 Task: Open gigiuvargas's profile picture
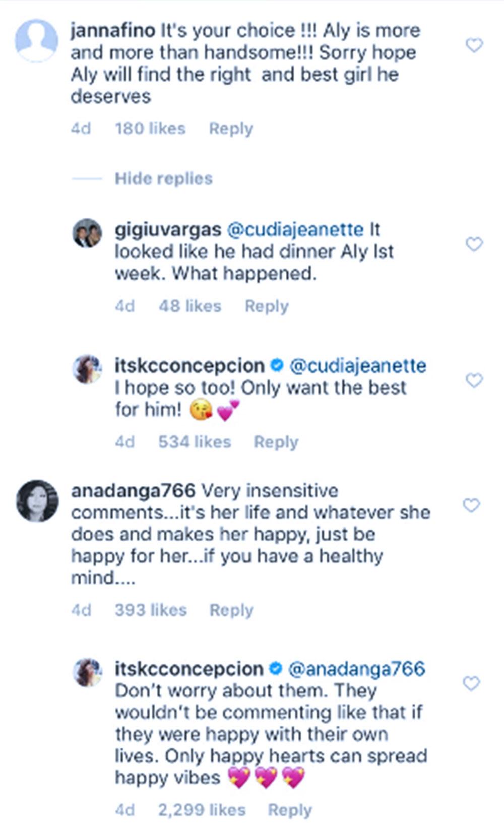(88, 233)
